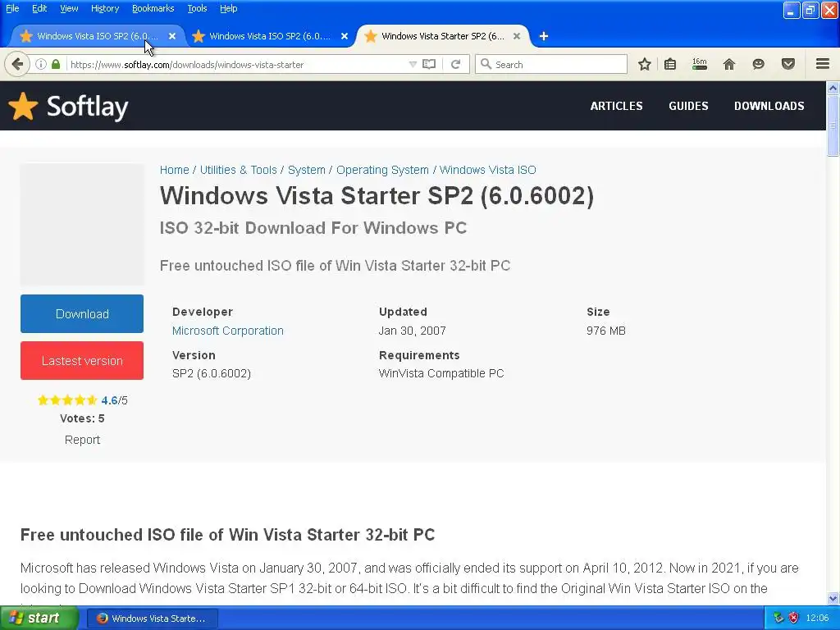Click the 'Votes: 5' text
The height and width of the screenshot is (630, 840).
82,418
